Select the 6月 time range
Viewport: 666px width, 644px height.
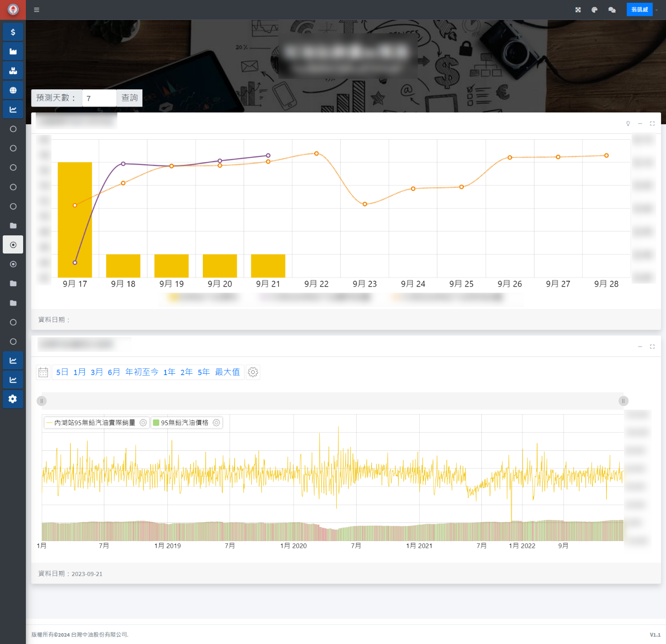114,372
